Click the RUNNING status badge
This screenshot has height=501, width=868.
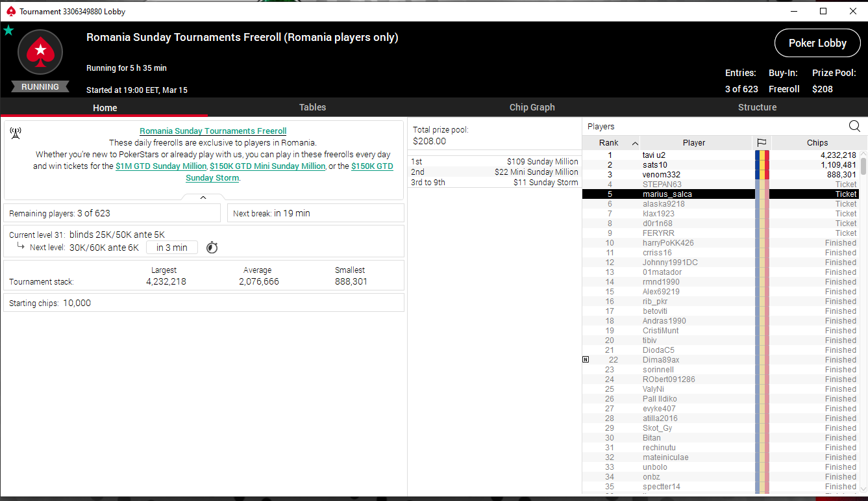click(40, 87)
